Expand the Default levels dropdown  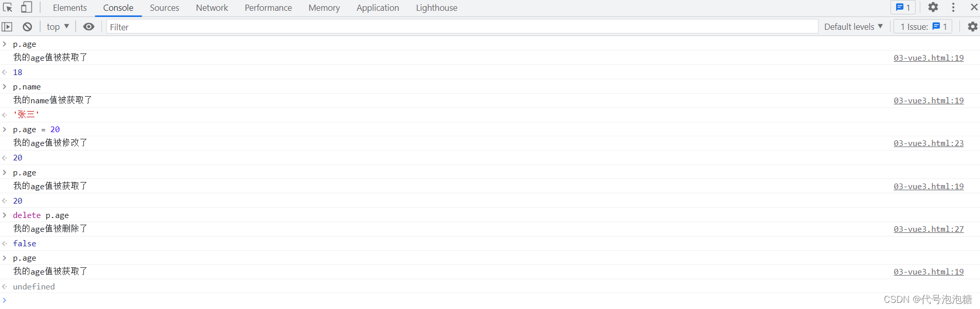tap(853, 27)
